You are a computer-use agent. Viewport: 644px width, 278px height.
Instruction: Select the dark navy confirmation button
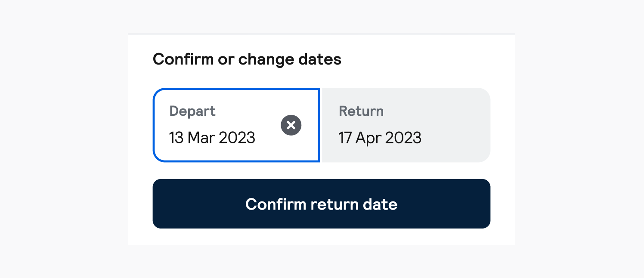(x=322, y=204)
